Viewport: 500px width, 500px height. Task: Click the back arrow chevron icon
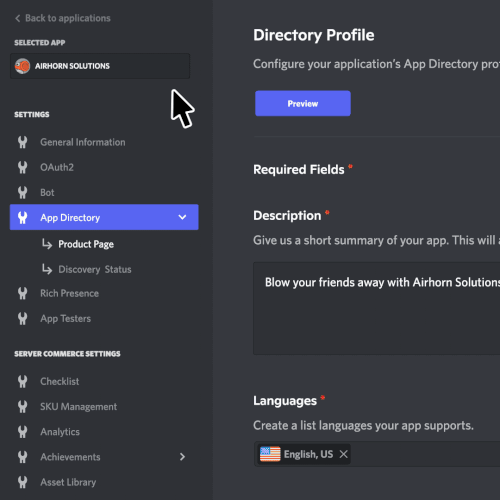18,18
